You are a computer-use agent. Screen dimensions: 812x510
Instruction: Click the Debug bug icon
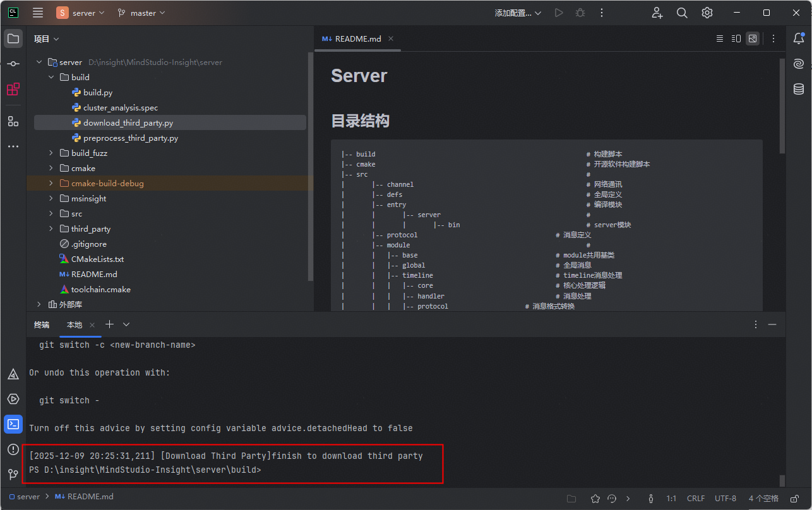[580, 13]
